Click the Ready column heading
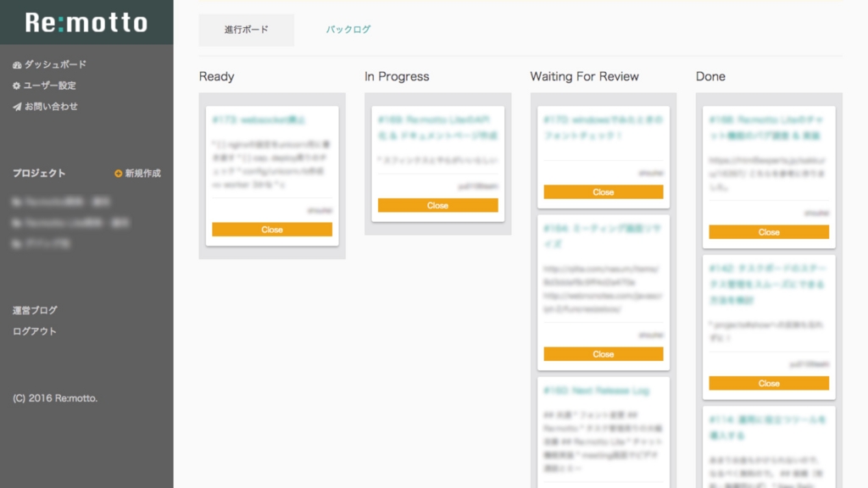The width and height of the screenshot is (868, 488). click(x=216, y=76)
